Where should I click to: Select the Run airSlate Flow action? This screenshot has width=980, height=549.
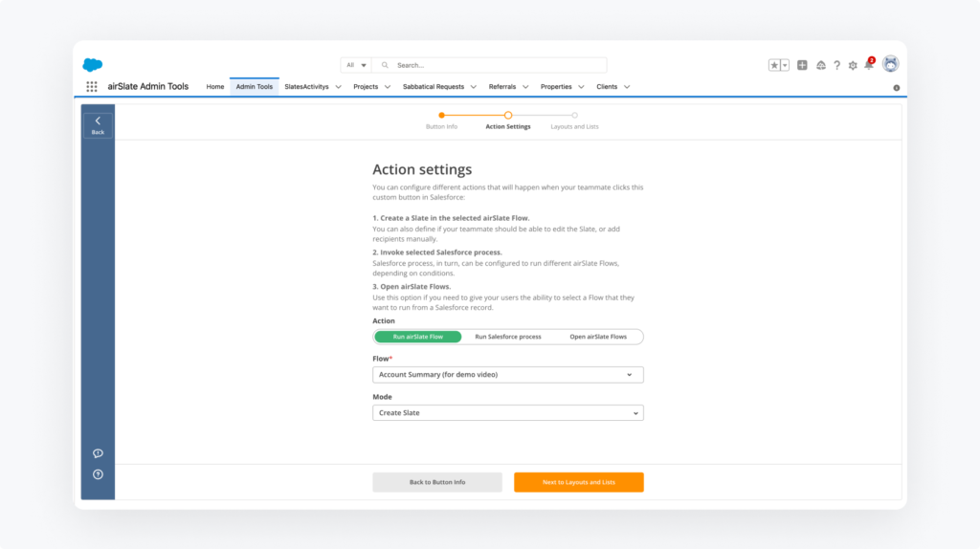417,337
